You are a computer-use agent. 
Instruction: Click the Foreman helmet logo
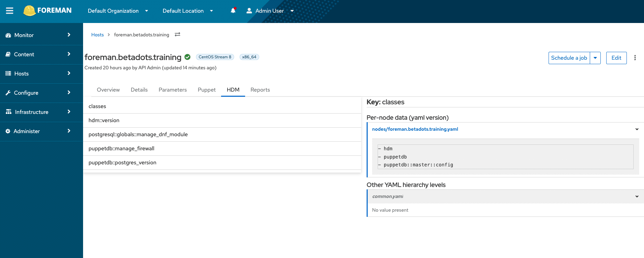coord(29,11)
